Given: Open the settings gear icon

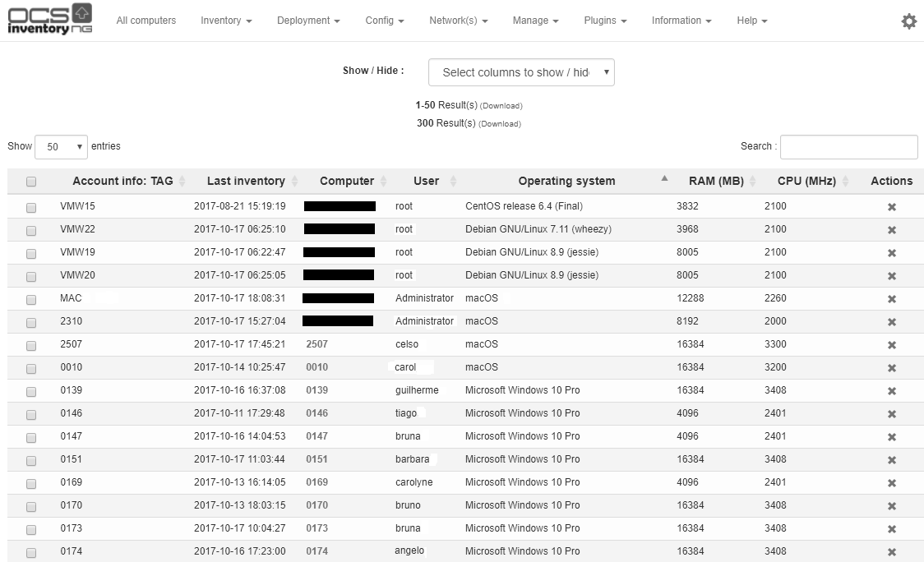Looking at the screenshot, I should pos(908,21).
